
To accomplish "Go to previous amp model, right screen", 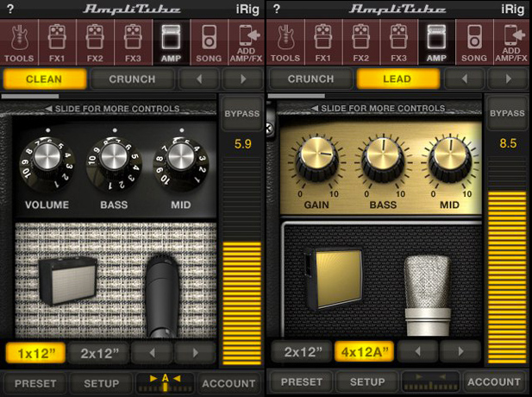I will click(x=465, y=79).
